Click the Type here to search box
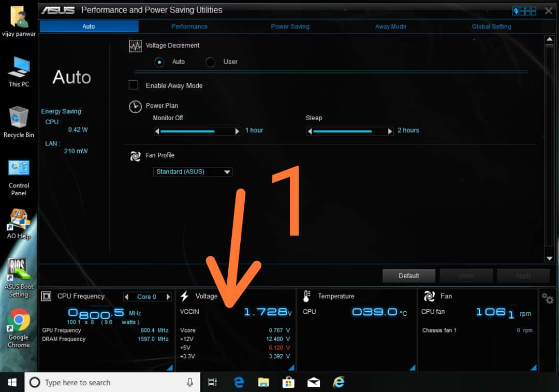 pos(112,382)
